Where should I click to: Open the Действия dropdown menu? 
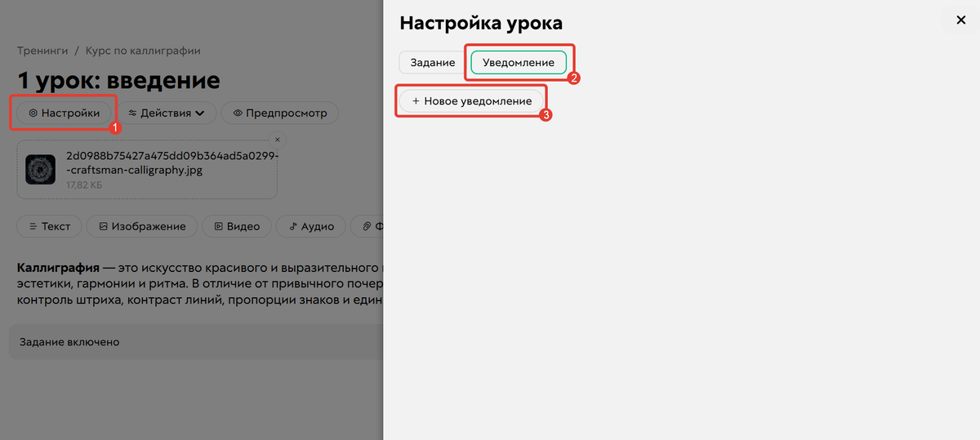(x=166, y=113)
